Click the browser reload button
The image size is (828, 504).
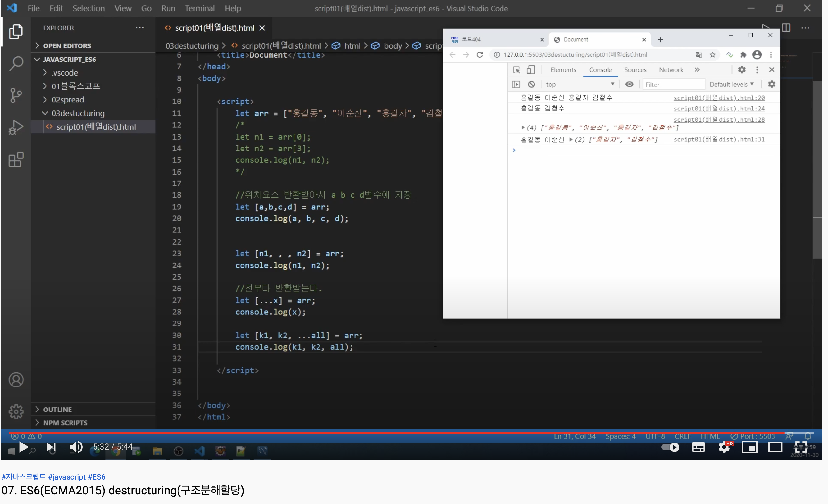point(479,55)
